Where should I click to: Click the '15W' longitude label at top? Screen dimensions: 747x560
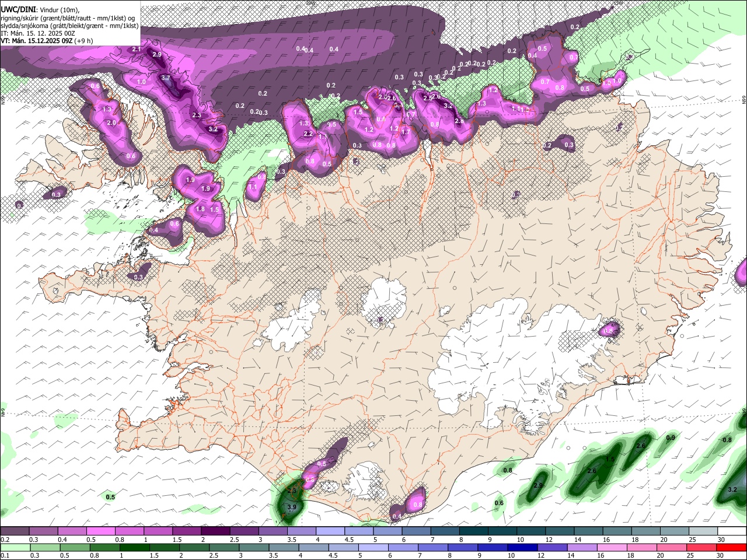tap(618, 3)
